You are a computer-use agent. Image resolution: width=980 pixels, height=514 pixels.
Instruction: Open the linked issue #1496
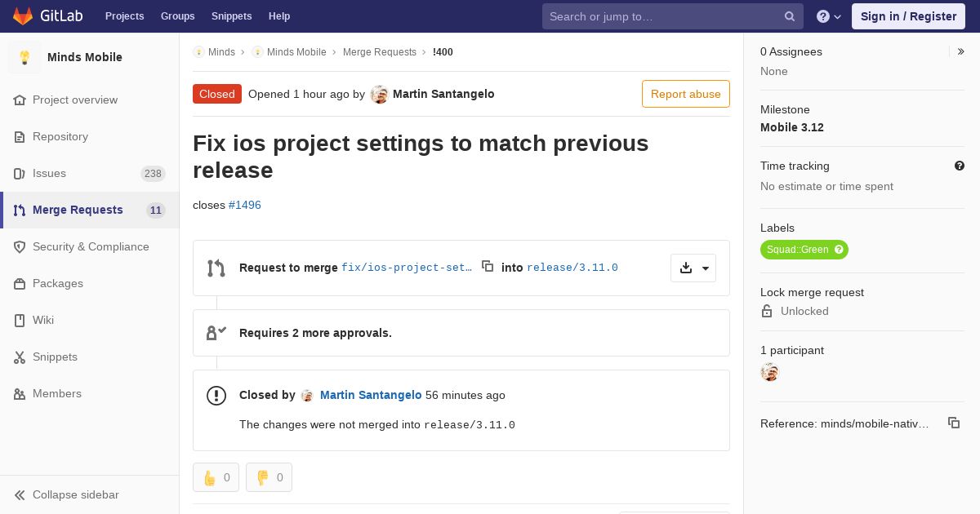245,205
